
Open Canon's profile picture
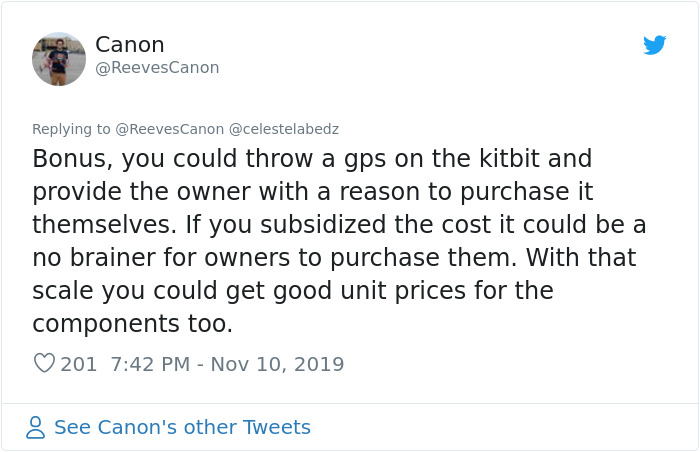(59, 59)
